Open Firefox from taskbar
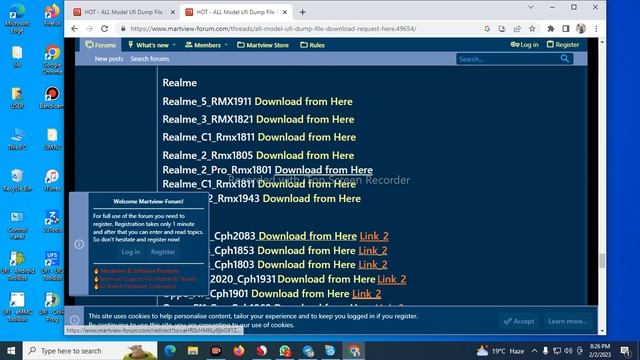The height and width of the screenshot is (360, 640). click(x=239, y=351)
